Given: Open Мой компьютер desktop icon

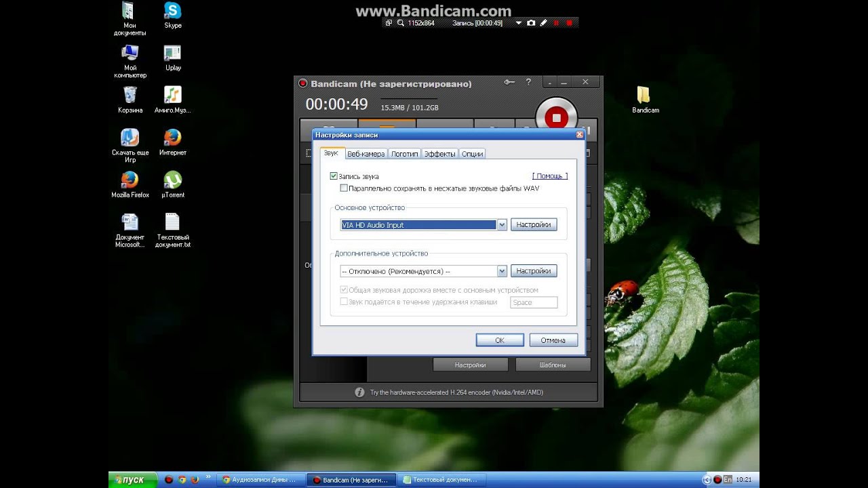Looking at the screenshot, I should (x=130, y=61).
